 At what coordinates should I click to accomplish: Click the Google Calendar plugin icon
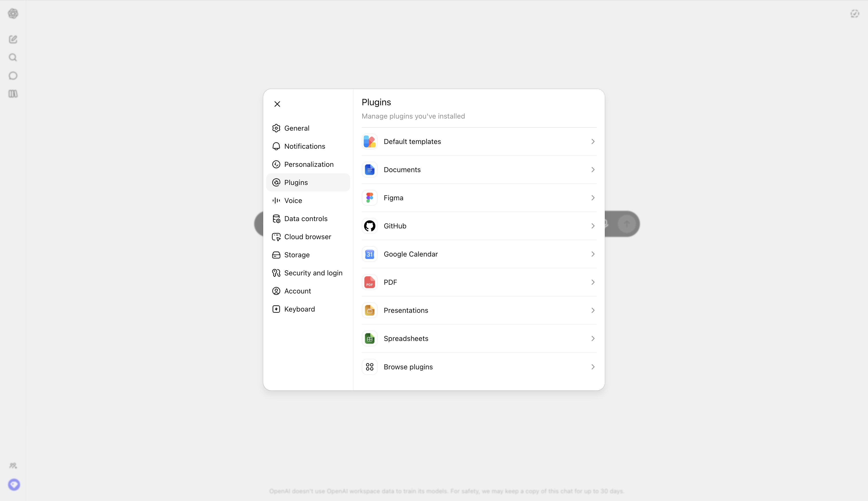tap(370, 254)
